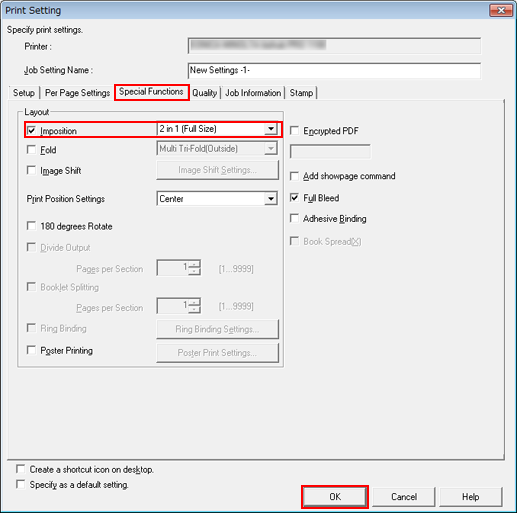Uncheck the Full Bleed option
This screenshot has height=513, width=517.
pyautogui.click(x=294, y=198)
